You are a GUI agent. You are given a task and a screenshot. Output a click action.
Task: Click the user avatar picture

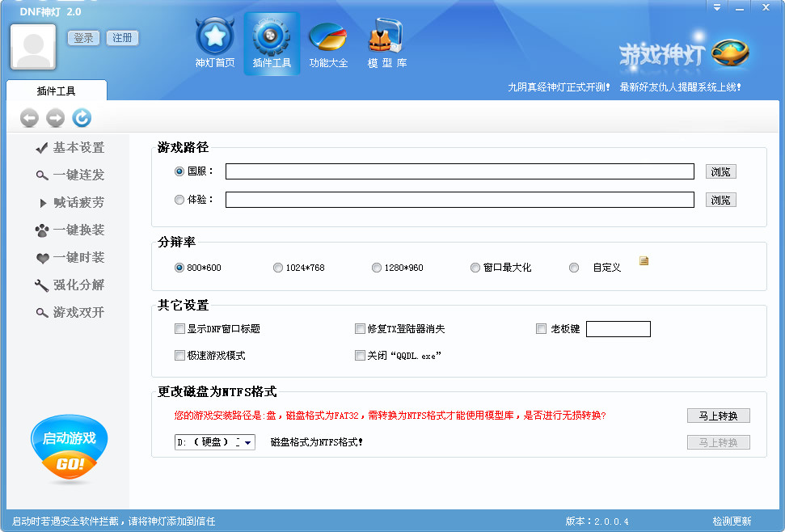pyautogui.click(x=33, y=47)
